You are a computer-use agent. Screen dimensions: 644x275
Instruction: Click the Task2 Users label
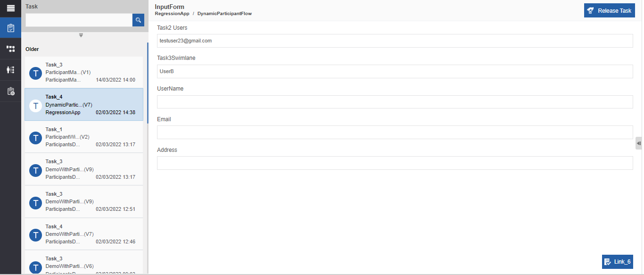pyautogui.click(x=172, y=28)
